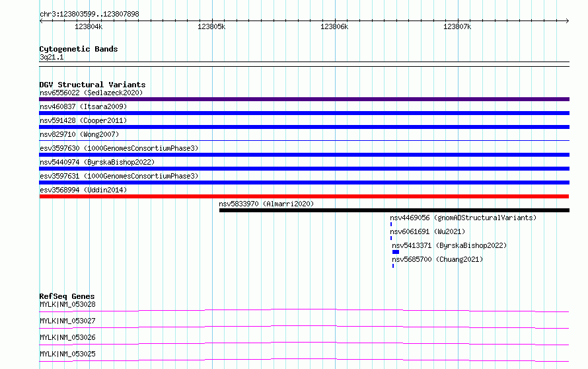588x369 pixels.
Task: Open the nsv4469056 (gnomADStructuralVariants) label
Action: pyautogui.click(x=463, y=218)
